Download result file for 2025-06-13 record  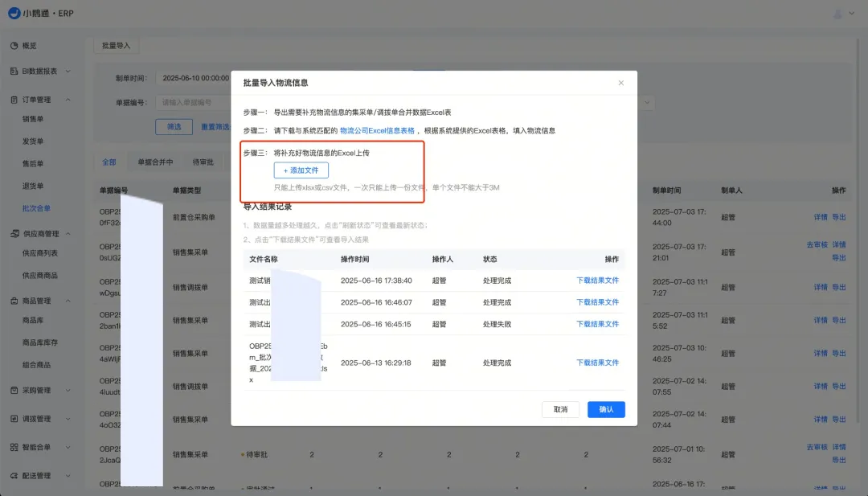tap(597, 363)
